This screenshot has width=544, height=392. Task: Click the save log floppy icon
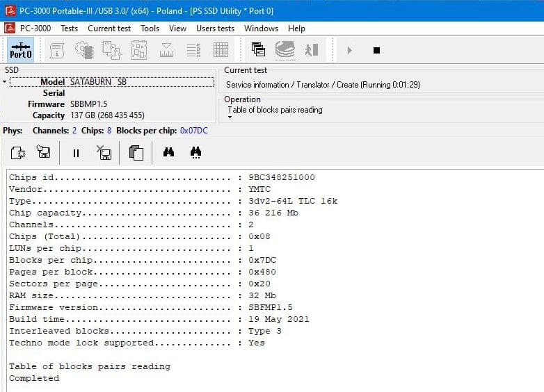pyautogui.click(x=43, y=152)
